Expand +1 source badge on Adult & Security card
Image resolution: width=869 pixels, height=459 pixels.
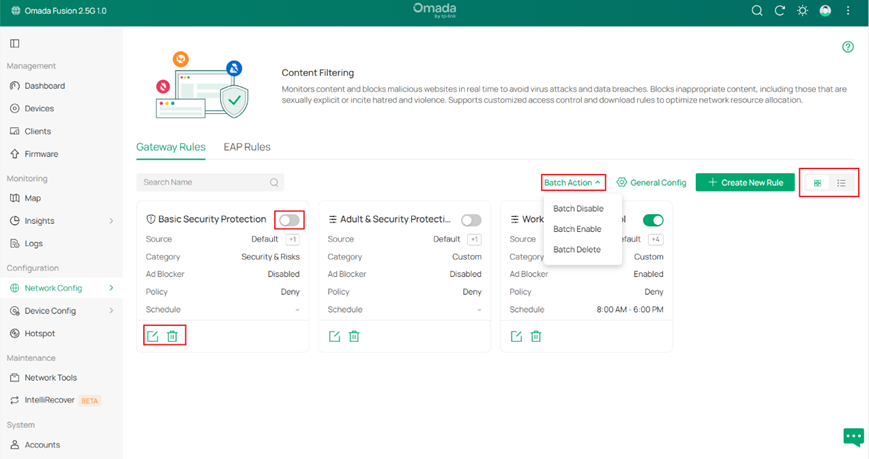(x=474, y=239)
